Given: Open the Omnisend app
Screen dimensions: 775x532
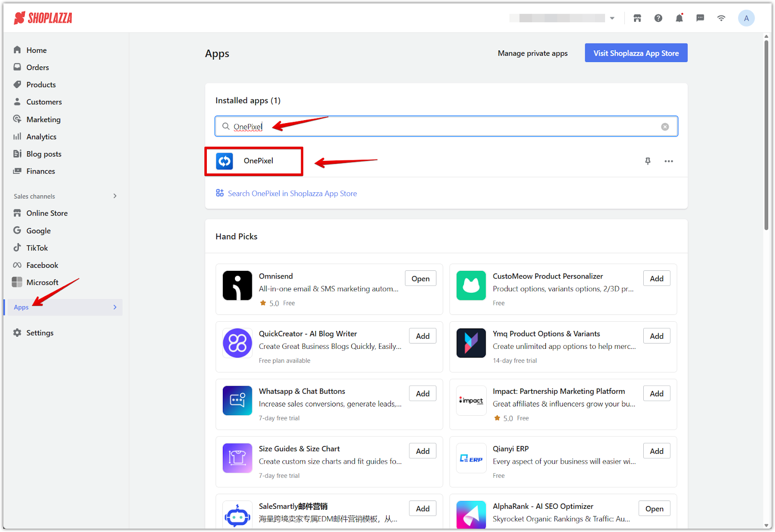Looking at the screenshot, I should [420, 279].
